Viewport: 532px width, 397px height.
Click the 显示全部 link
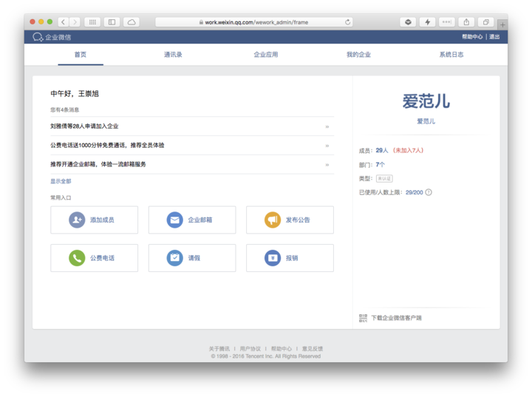click(61, 181)
